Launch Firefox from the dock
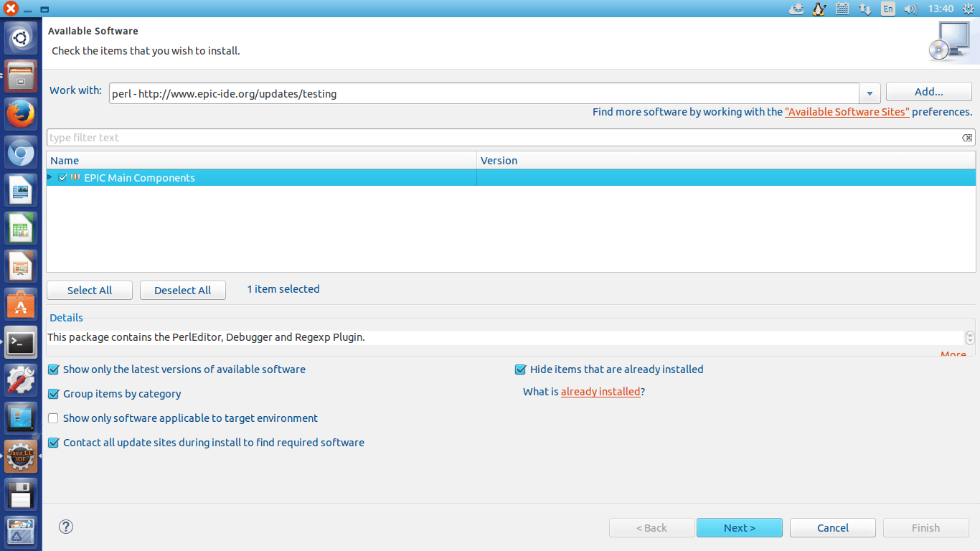 [21, 115]
